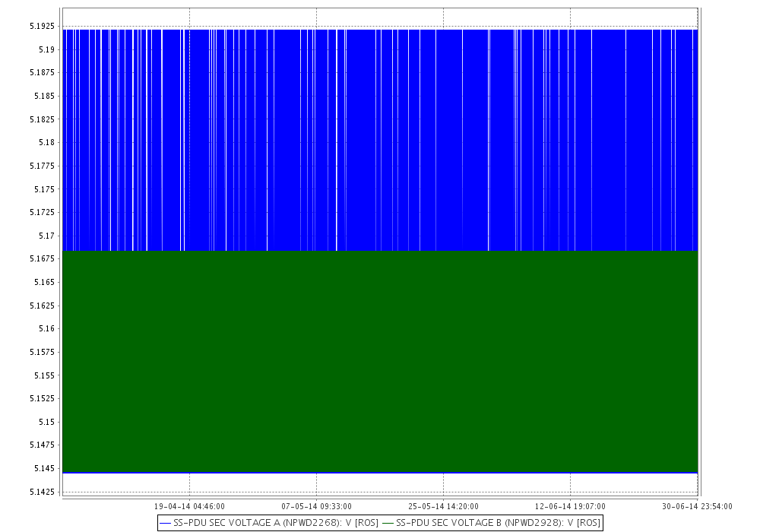The image size is (760, 532).
Task: Click y-axis value 5.175
Action: click(x=45, y=189)
